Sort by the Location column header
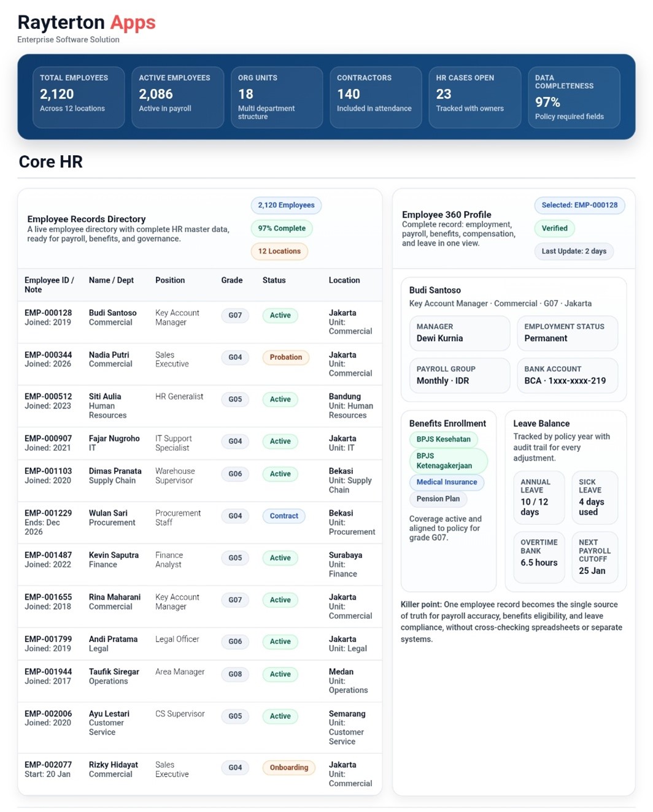 [x=344, y=280]
